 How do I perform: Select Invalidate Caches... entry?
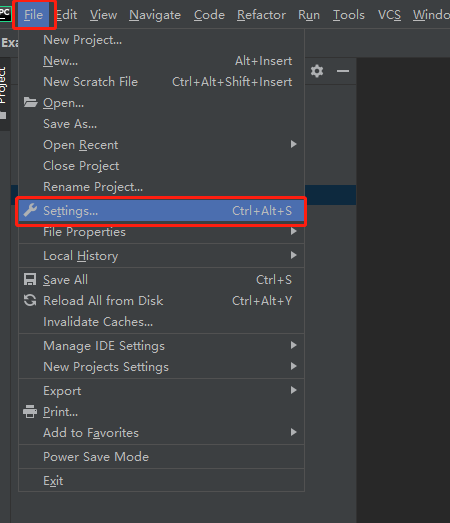(161, 322)
